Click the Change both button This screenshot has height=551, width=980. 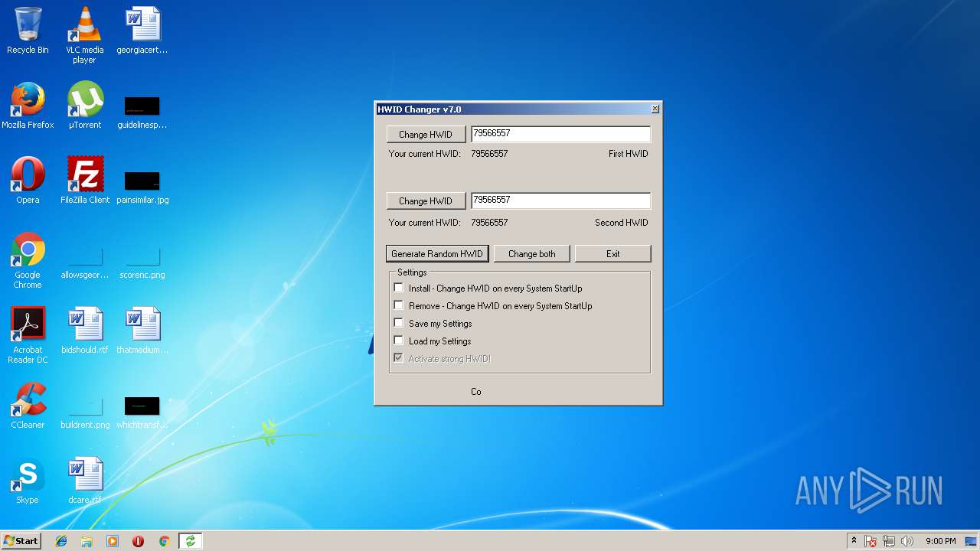click(532, 253)
